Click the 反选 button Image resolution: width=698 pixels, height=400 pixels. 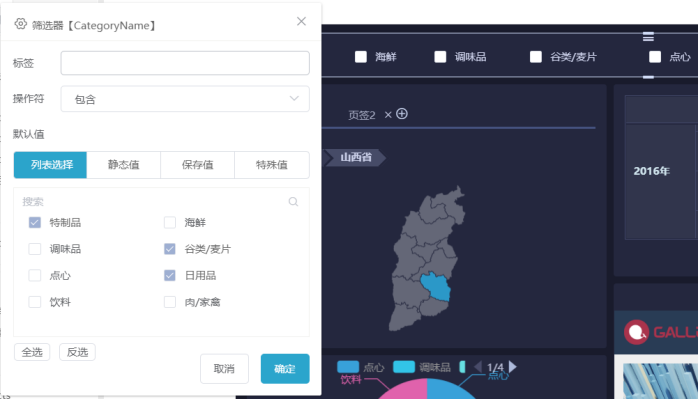[x=77, y=352]
